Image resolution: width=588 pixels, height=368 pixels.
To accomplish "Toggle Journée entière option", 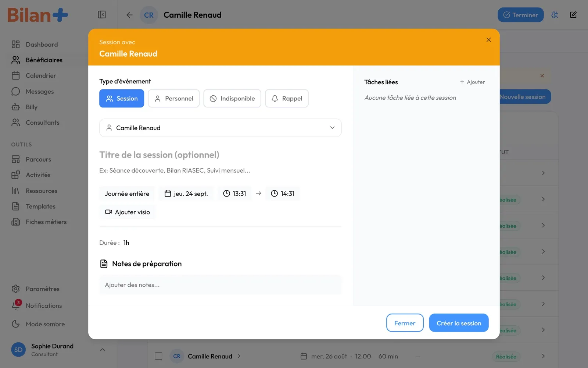I will [x=127, y=194].
